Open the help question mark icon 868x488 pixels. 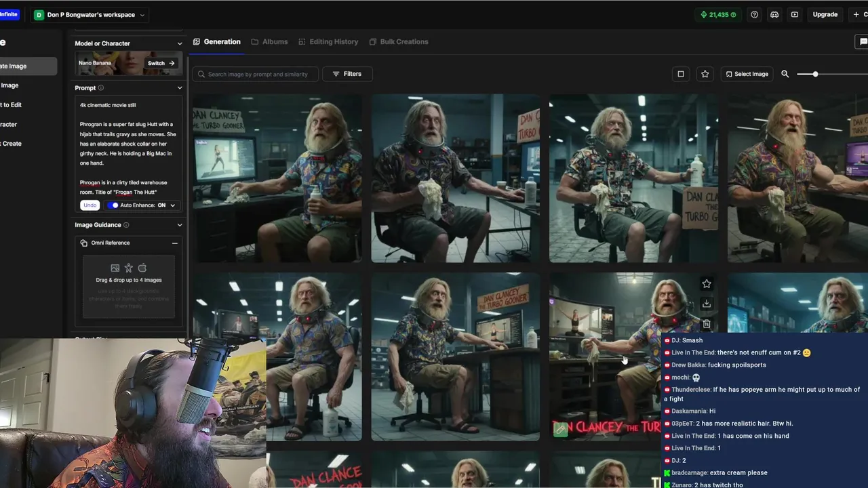point(754,14)
